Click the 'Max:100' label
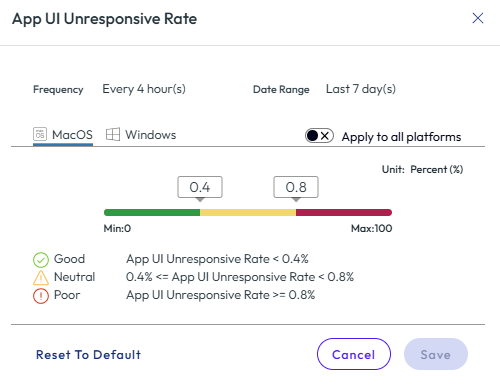 (372, 228)
